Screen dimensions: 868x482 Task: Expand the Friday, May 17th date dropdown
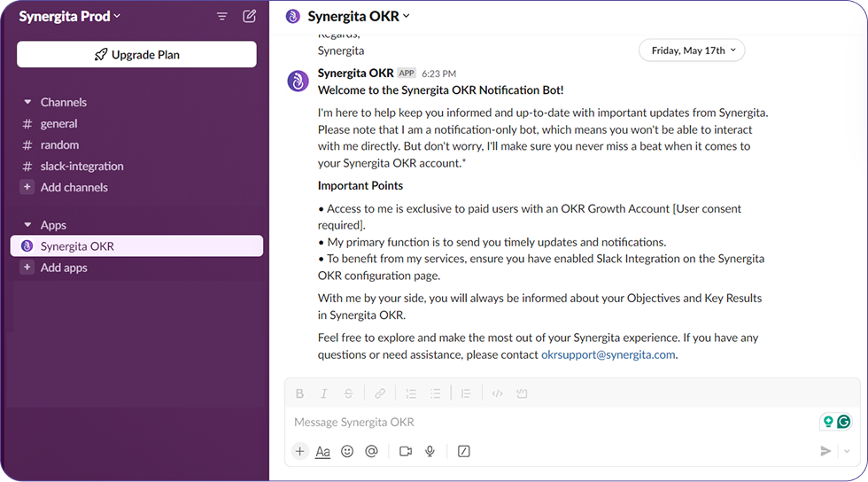pyautogui.click(x=692, y=51)
